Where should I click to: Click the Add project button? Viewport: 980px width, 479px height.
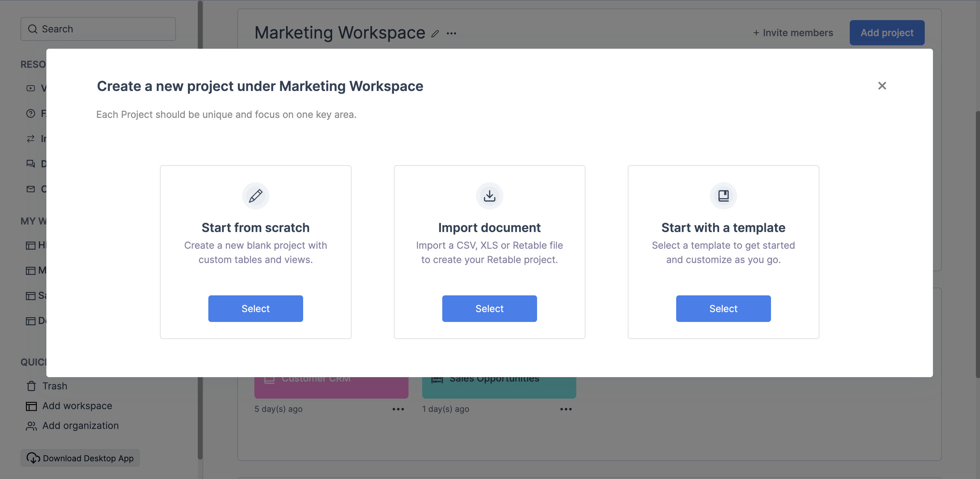point(887,33)
